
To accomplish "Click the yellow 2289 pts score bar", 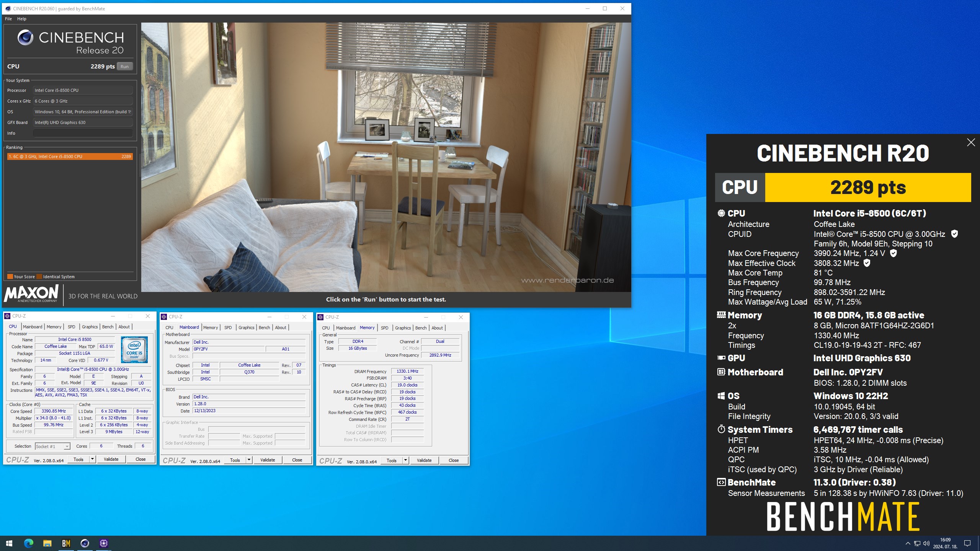I will [868, 187].
